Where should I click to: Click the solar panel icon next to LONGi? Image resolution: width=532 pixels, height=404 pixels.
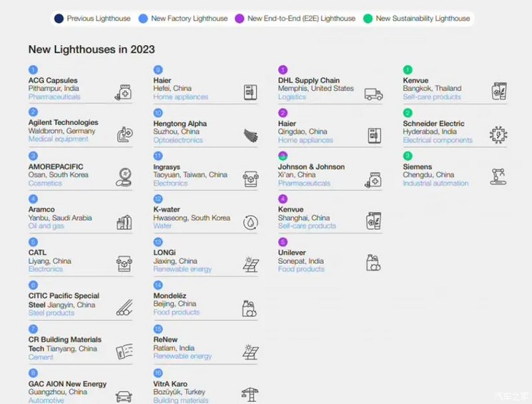coord(251,265)
